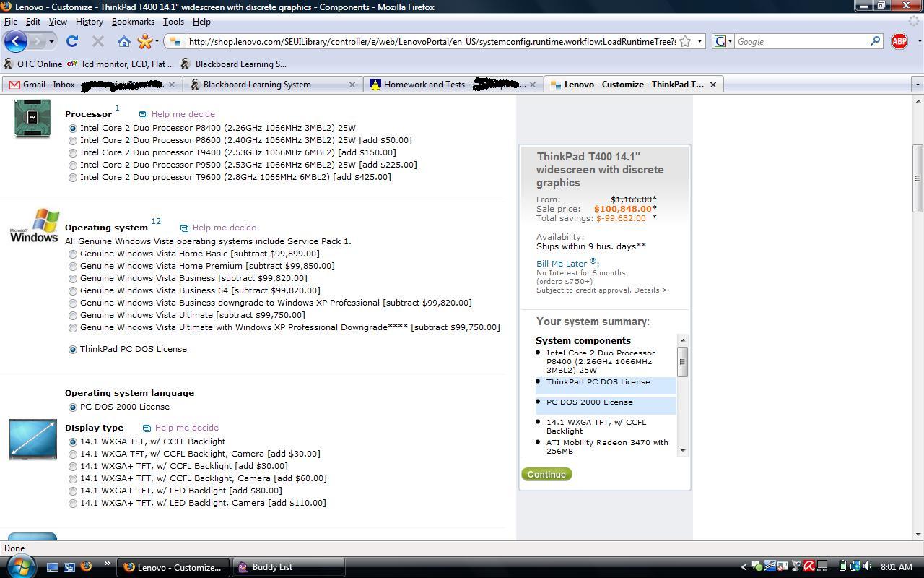Select Core 2 Duo T9600 2.8GHz processor
This screenshot has width=924, height=578.
(x=73, y=178)
